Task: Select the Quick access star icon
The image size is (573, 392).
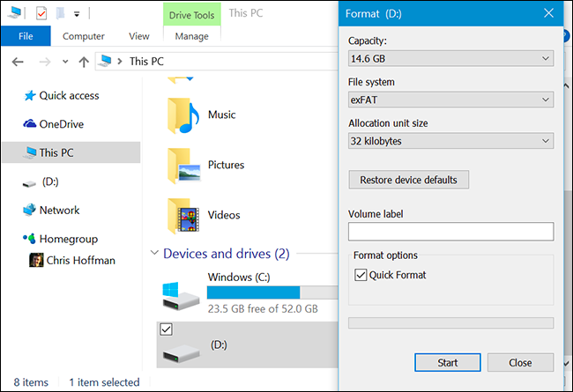Action: pos(30,95)
